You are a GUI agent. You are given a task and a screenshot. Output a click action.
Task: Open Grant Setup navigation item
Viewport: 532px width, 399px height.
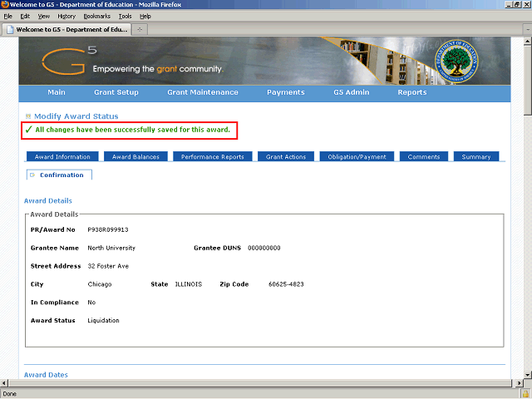(x=116, y=92)
